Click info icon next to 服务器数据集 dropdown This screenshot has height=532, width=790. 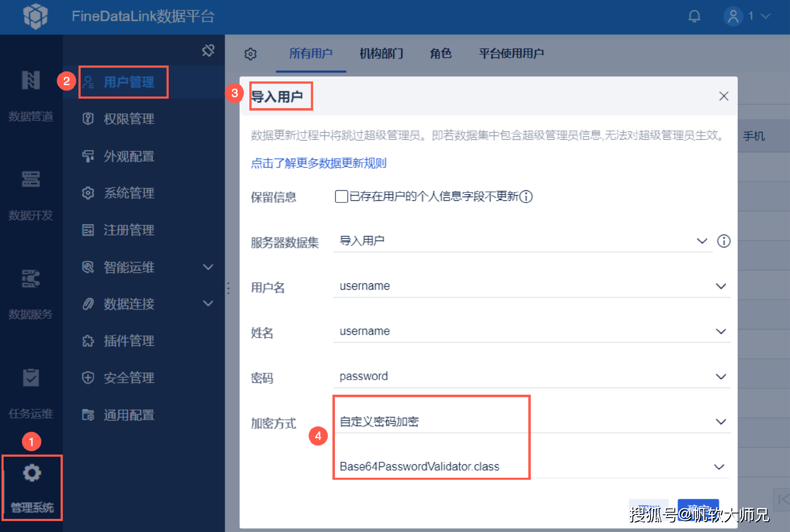724,241
